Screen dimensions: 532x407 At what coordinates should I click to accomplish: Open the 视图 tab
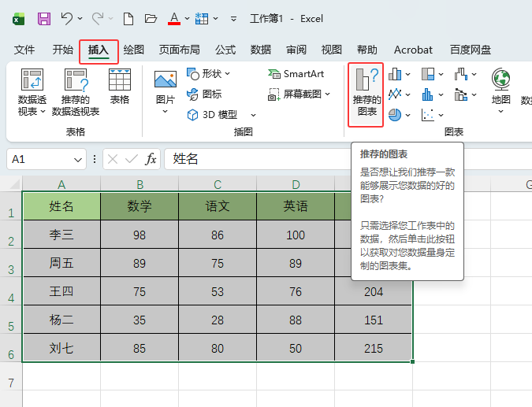coord(332,50)
